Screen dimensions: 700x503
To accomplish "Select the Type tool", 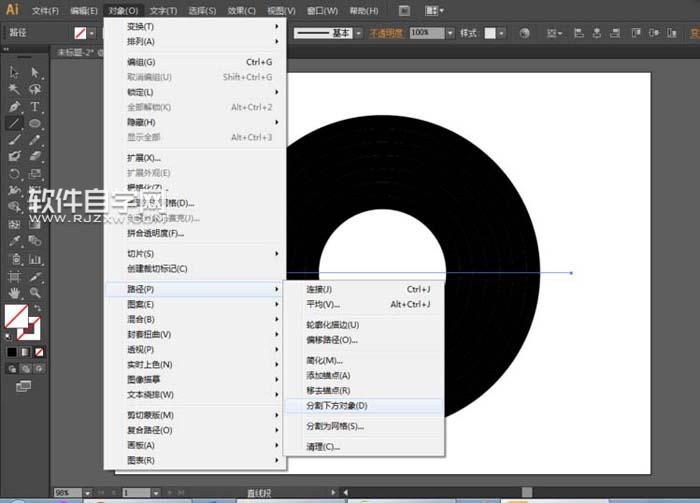I will pyautogui.click(x=35, y=106).
